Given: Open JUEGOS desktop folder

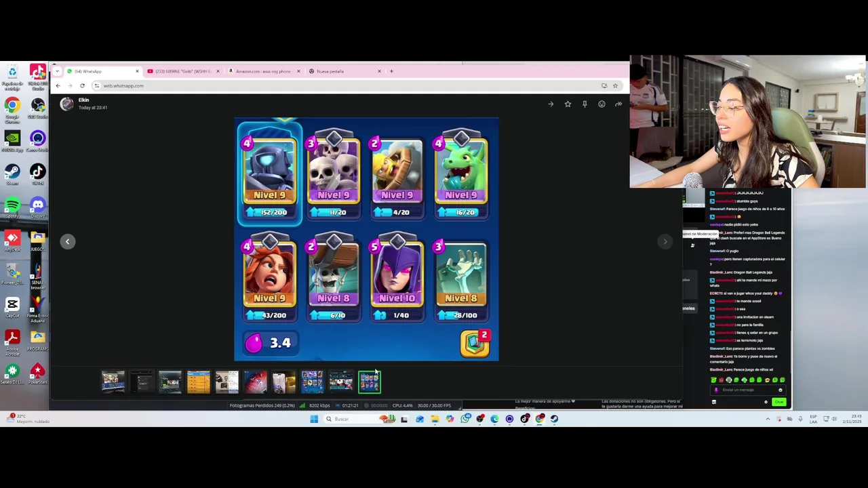Looking at the screenshot, I should pos(37,241).
